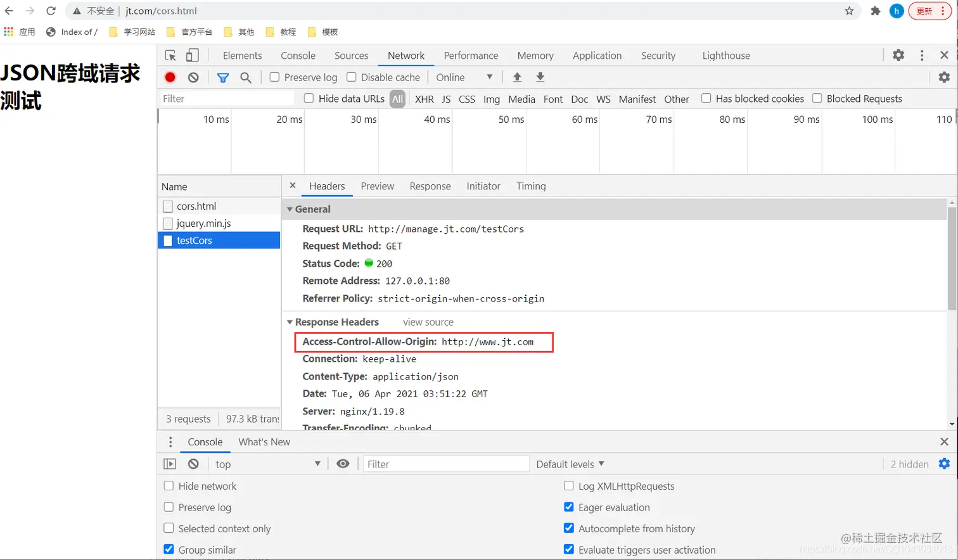
Task: Open console drawer three-dot menu
Action: [170, 442]
